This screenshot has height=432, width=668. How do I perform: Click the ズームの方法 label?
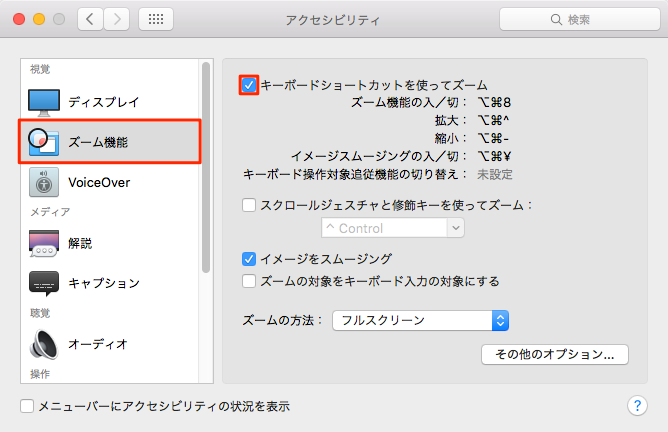pyautogui.click(x=283, y=320)
